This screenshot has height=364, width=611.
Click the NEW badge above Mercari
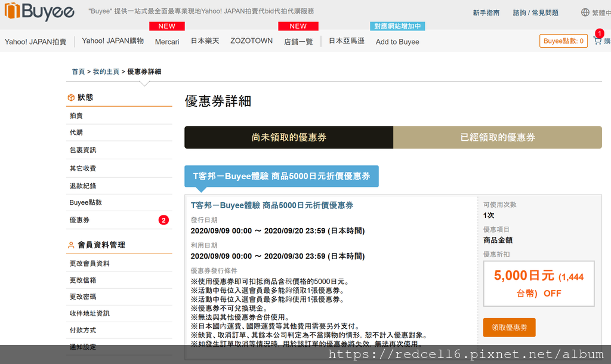pyautogui.click(x=167, y=26)
